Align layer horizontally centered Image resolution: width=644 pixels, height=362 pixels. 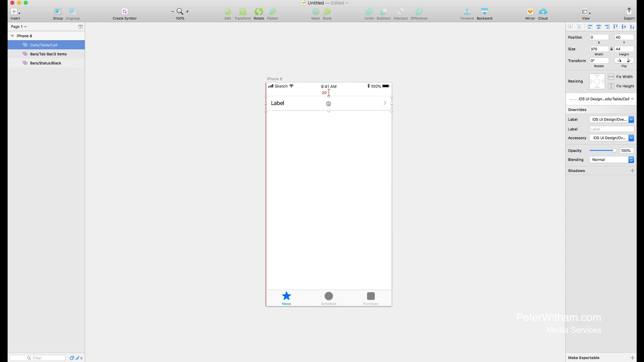tap(599, 27)
